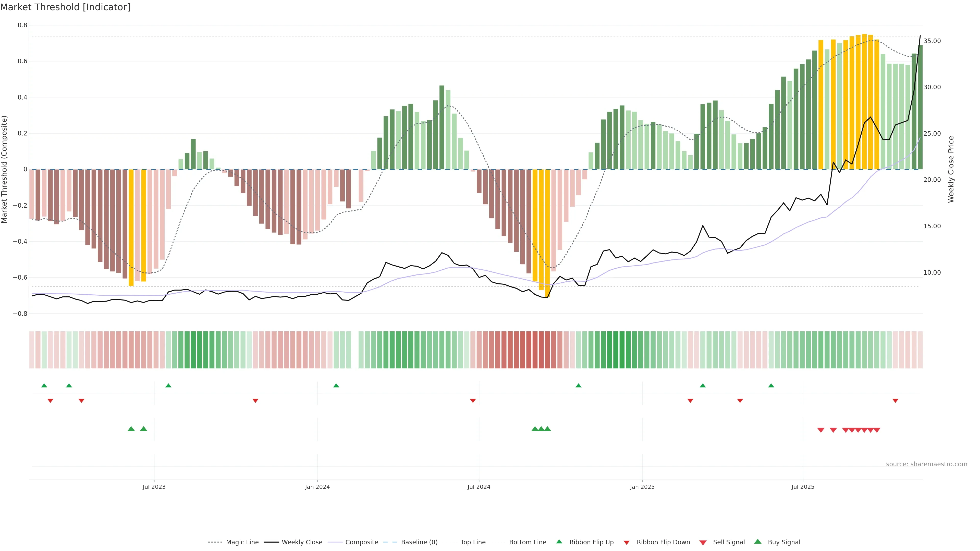Click the Sell Signal legend triangle icon
Image resolution: width=980 pixels, height=551 pixels.
click(x=703, y=543)
